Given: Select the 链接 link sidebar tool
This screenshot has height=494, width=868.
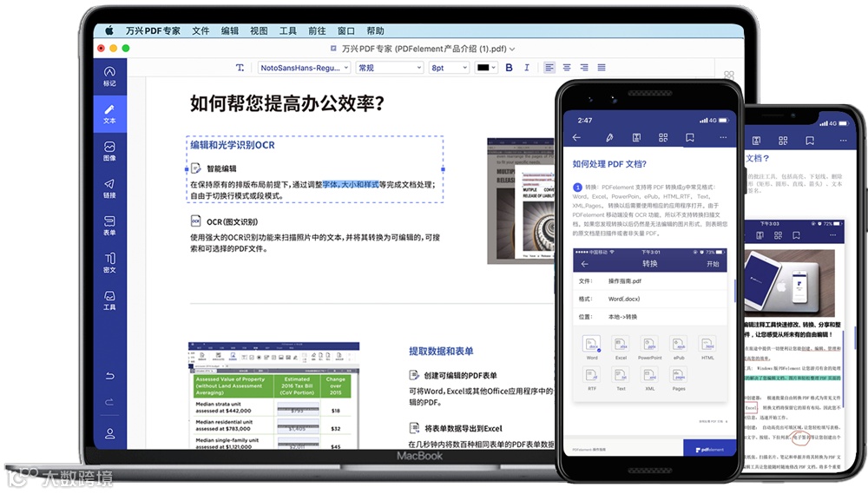Looking at the screenshot, I should pyautogui.click(x=109, y=188).
